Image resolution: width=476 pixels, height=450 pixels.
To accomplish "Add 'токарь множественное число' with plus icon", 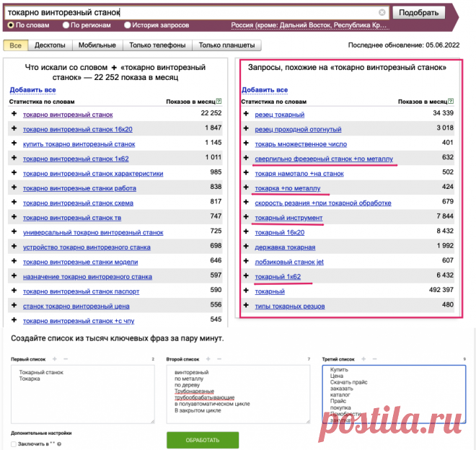I will 246,143.
